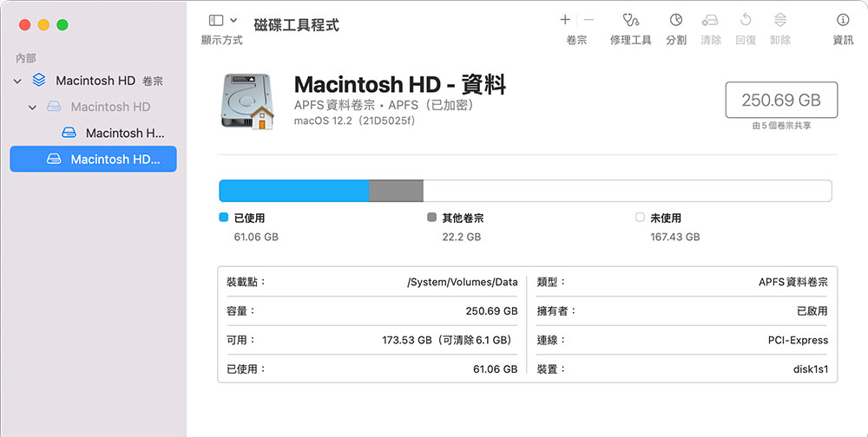Click the white 未使用 legend swatch
The width and height of the screenshot is (868, 437).
coord(640,218)
